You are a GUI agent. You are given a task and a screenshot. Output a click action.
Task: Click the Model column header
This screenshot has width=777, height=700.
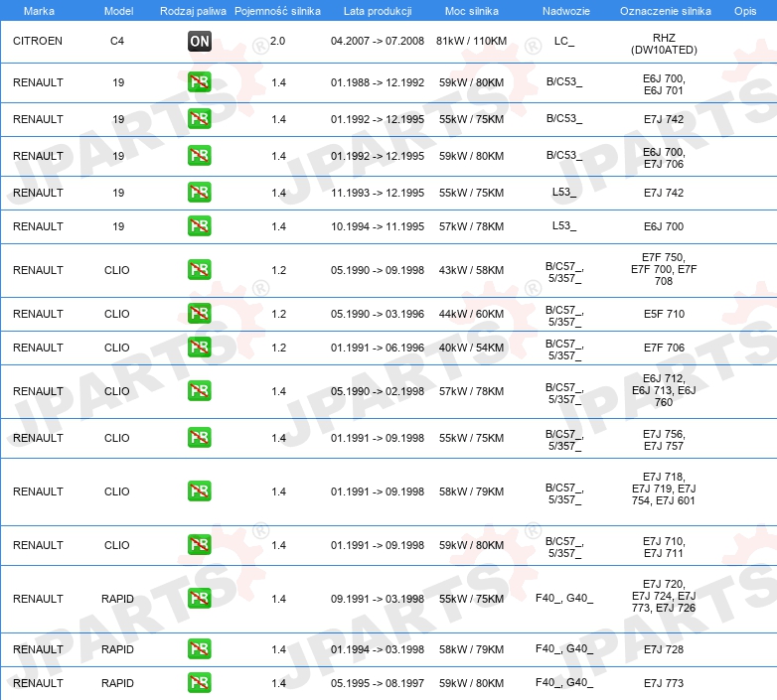click(118, 11)
